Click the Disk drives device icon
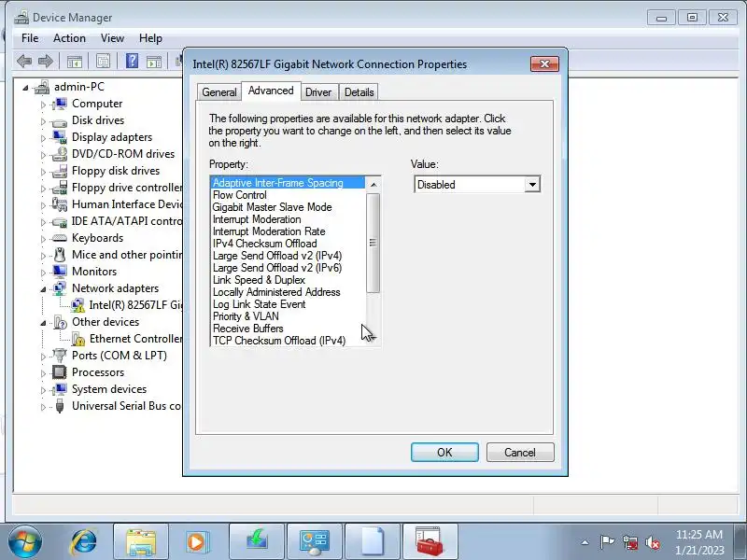The image size is (747, 560). coord(60,121)
